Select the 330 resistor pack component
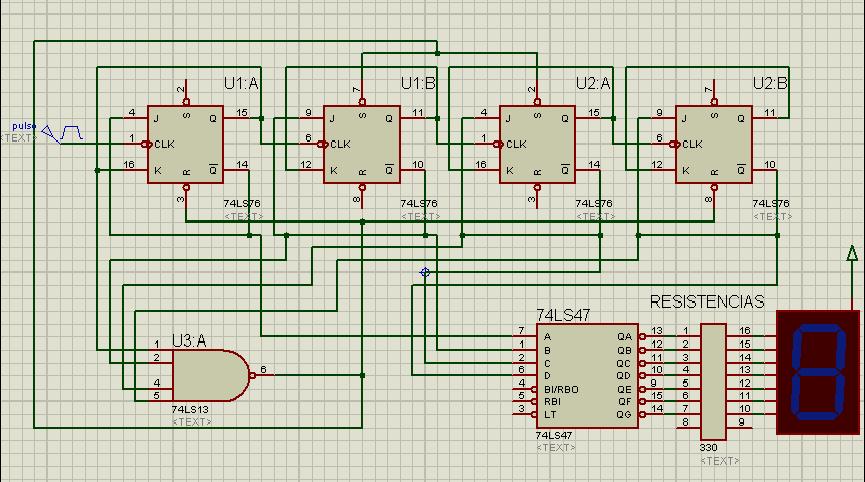Viewport: 865px width, 482px height. [x=713, y=382]
